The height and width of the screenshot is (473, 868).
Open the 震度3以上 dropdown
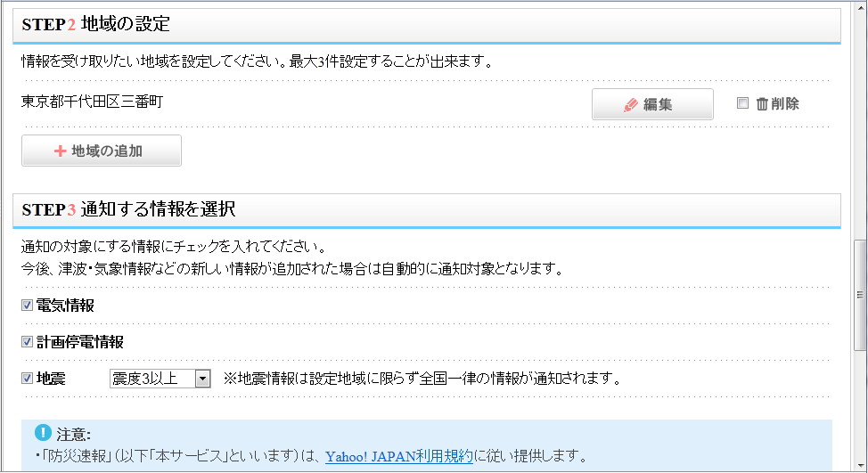point(160,379)
